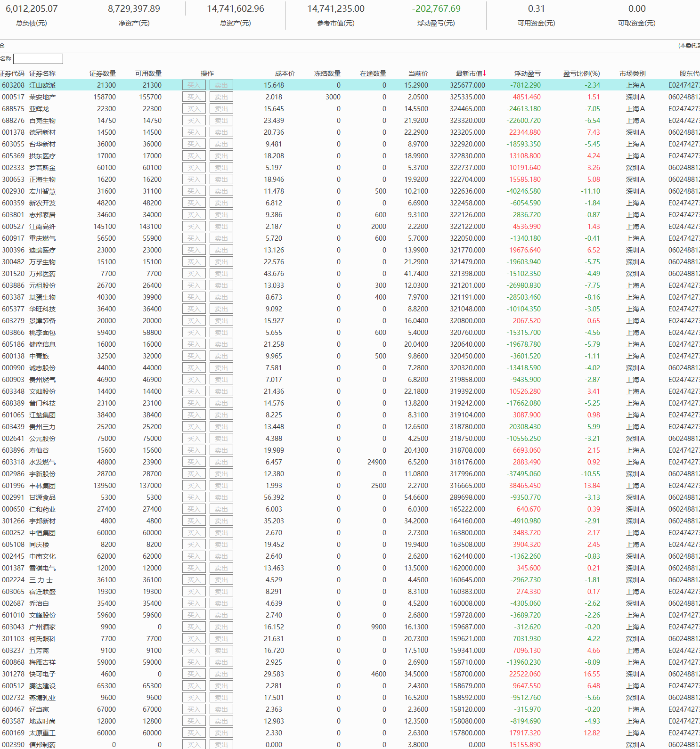Viewport: 700px width, 749px height.
Task: Click 卖出 for 太原重工 row
Action: (x=221, y=733)
